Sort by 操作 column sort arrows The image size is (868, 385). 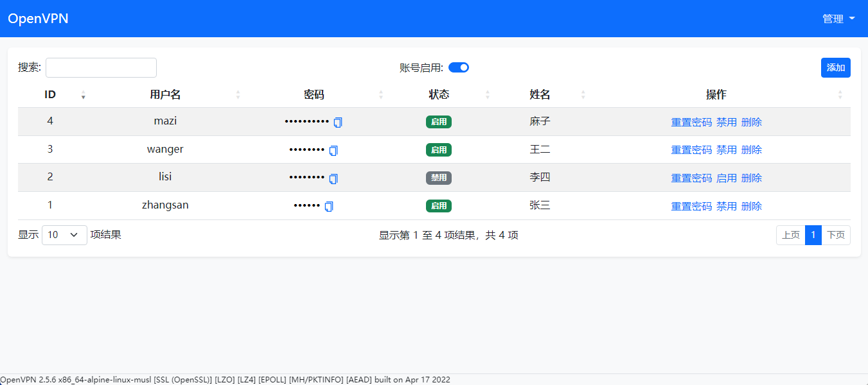(840, 95)
